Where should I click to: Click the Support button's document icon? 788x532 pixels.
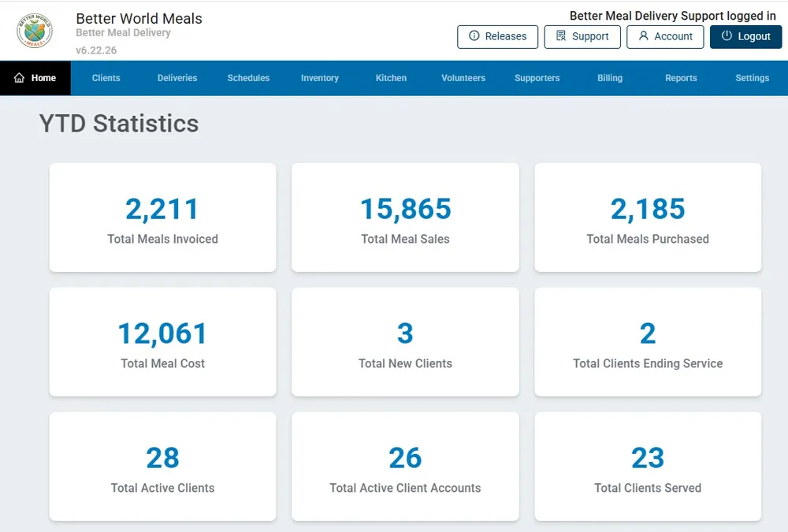tap(561, 35)
